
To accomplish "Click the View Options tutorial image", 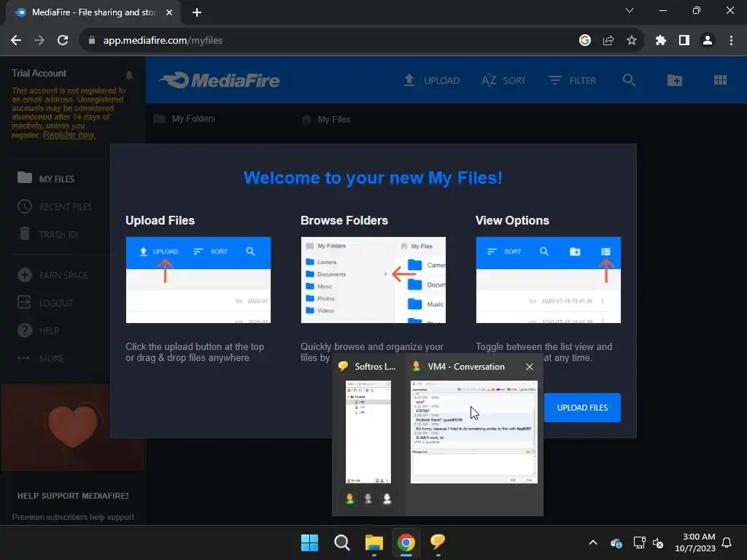I will pos(549,280).
